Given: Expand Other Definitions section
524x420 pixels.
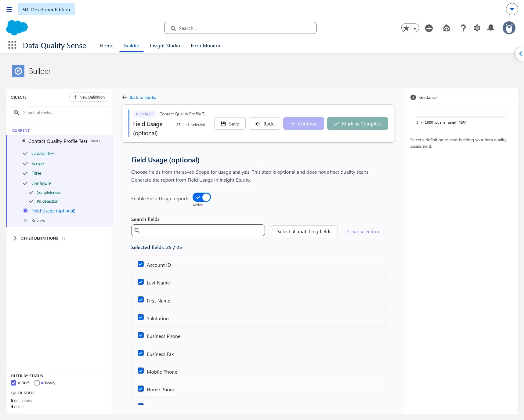Looking at the screenshot, I should tap(15, 238).
